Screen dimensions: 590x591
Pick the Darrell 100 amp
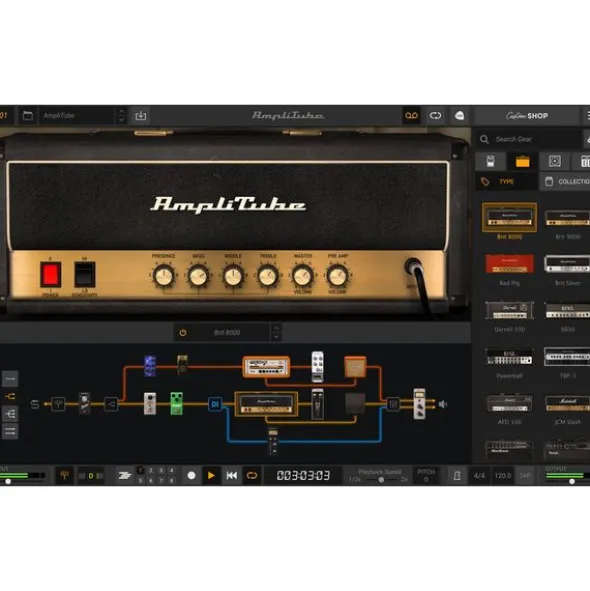pyautogui.click(x=509, y=310)
